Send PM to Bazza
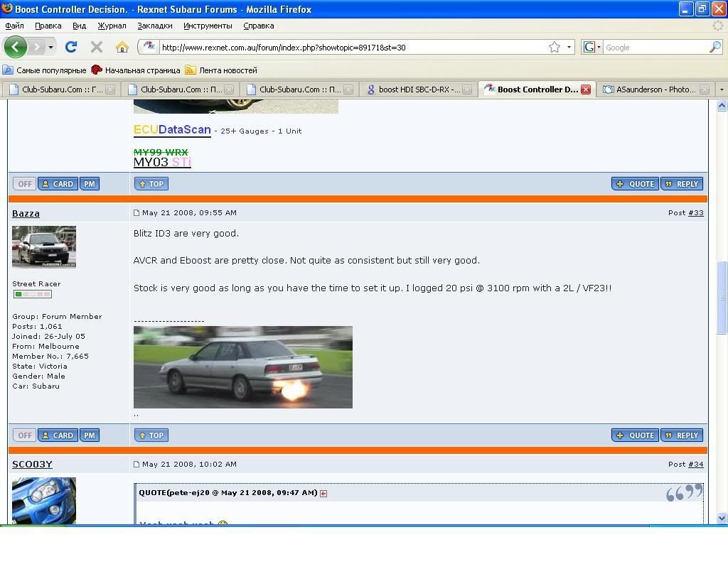This screenshot has height=564, width=728. coord(90,435)
